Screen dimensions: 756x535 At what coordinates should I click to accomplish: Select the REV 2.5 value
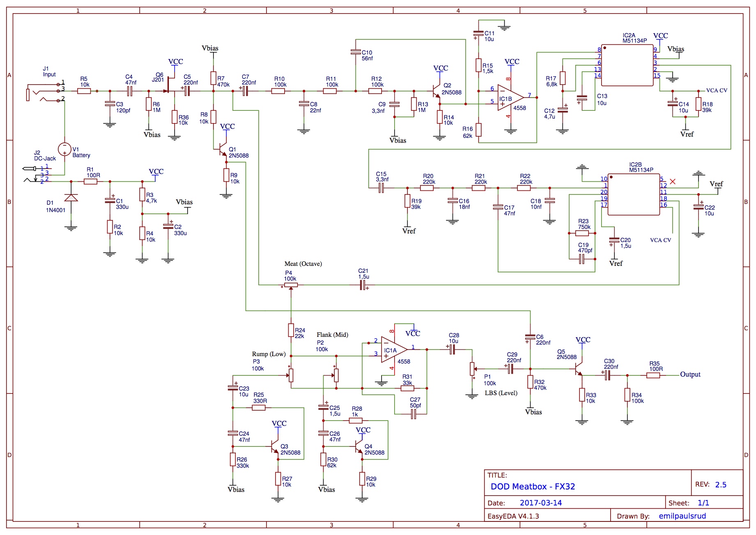point(721,485)
